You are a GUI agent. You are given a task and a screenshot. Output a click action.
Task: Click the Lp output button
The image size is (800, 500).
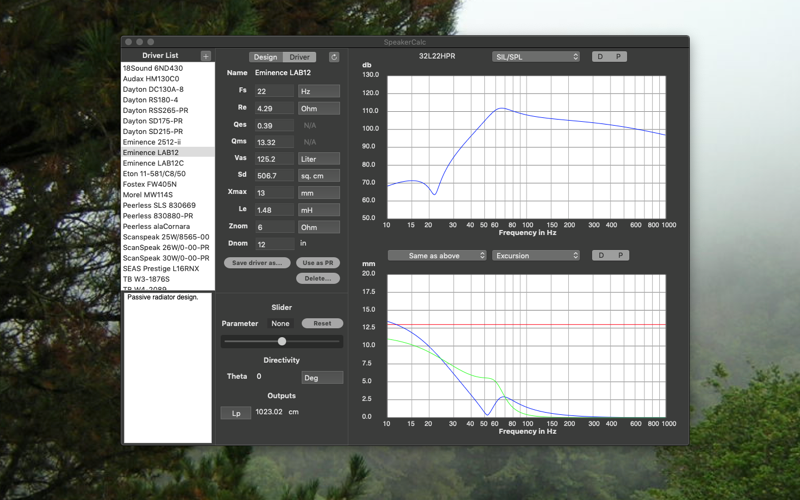point(236,413)
